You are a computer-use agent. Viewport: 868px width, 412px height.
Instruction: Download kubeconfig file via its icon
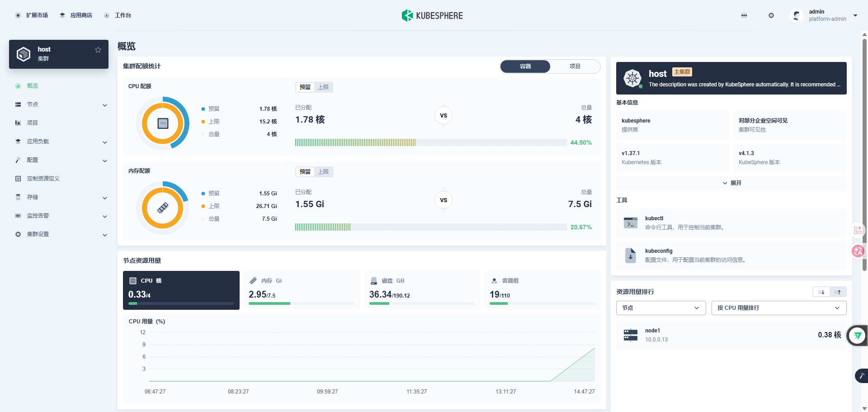point(630,256)
